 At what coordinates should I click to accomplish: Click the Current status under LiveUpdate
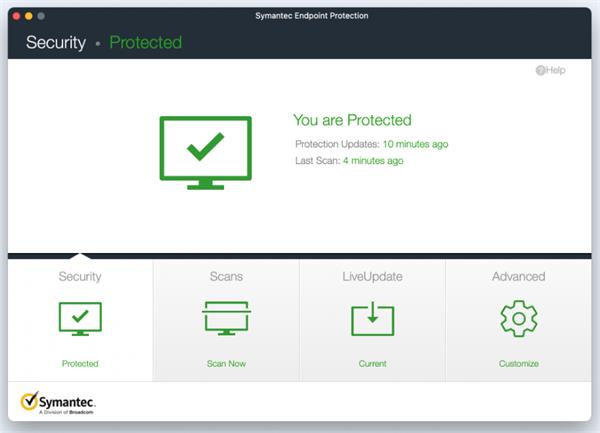tap(372, 363)
